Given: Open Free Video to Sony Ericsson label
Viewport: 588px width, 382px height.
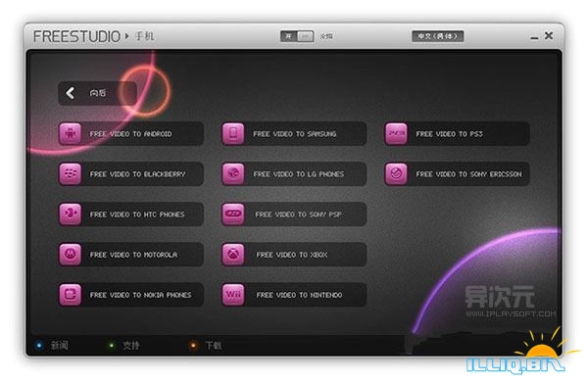Looking at the screenshot, I should click(x=468, y=174).
